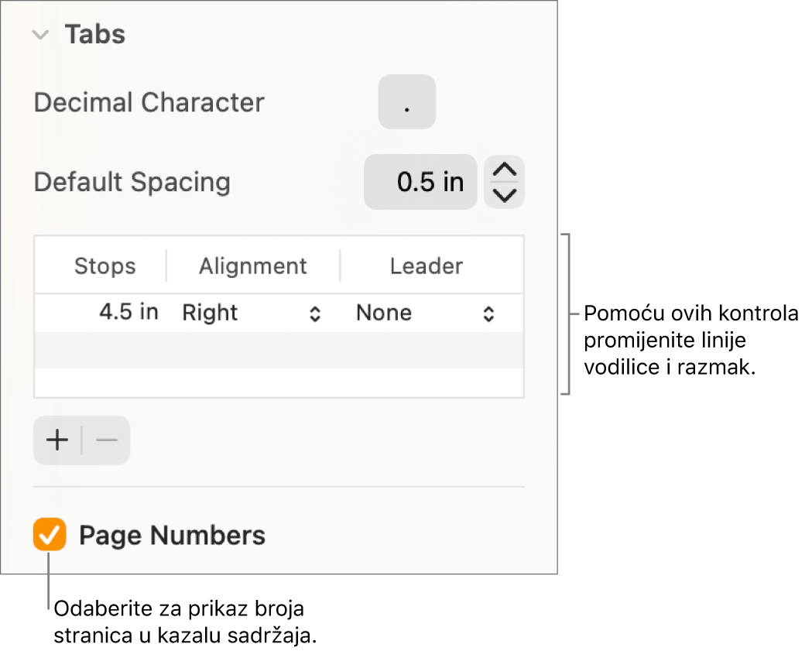The height and width of the screenshot is (651, 812).
Task: Click the Stops column header
Action: pyautogui.click(x=104, y=266)
